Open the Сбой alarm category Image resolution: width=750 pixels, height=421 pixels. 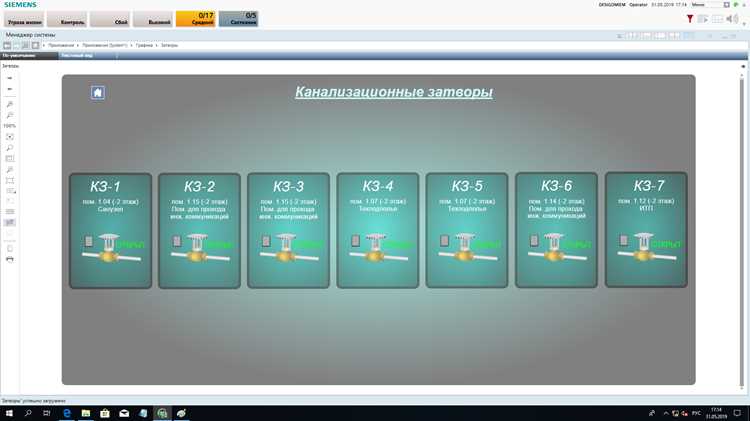(110, 19)
